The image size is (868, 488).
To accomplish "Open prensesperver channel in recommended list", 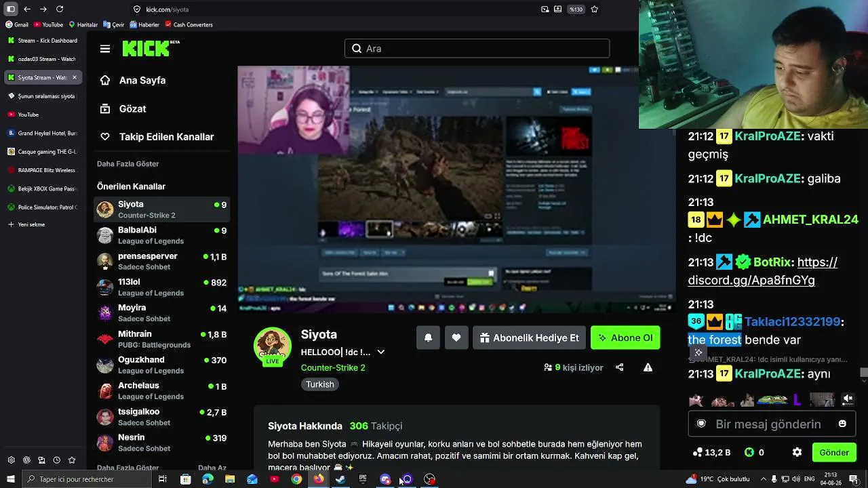I will [x=161, y=261].
